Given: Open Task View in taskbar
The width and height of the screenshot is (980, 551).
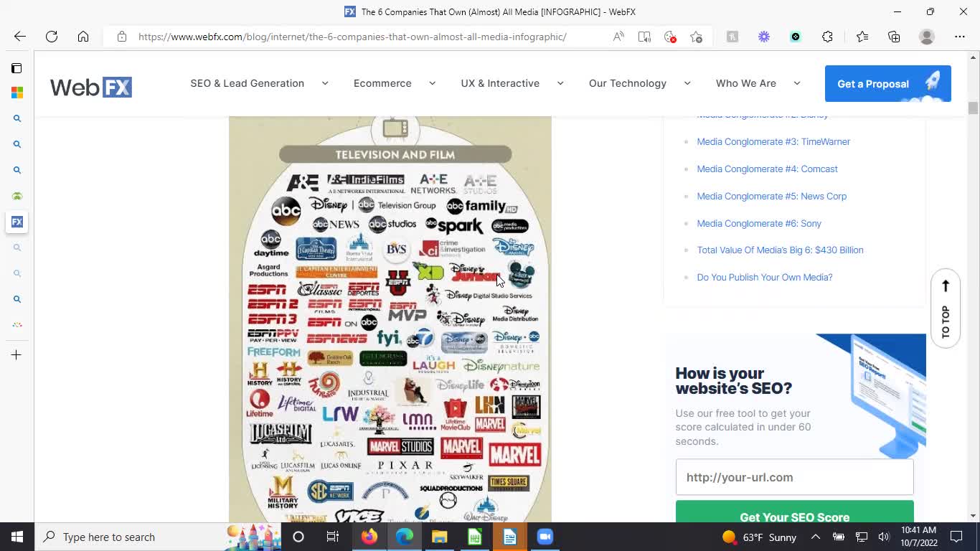Looking at the screenshot, I should point(333,537).
